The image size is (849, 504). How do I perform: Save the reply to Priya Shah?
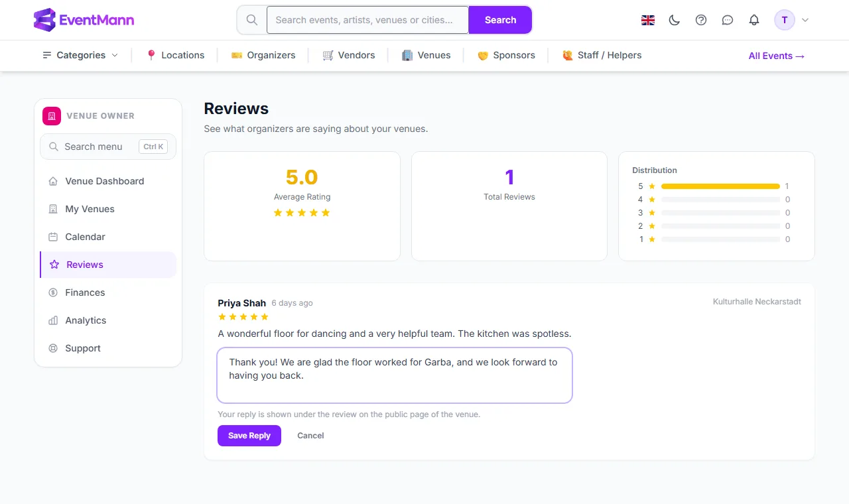pos(249,436)
